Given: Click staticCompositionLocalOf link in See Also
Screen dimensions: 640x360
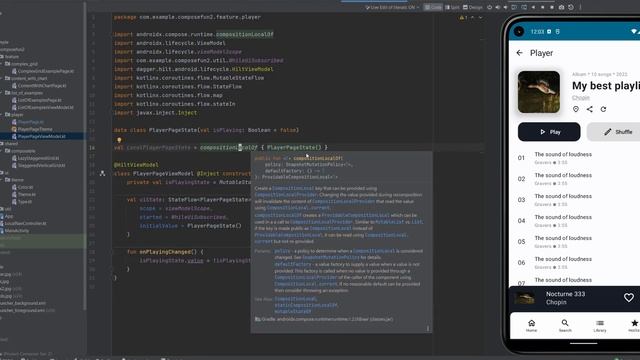Looking at the screenshot, I should [306, 305].
